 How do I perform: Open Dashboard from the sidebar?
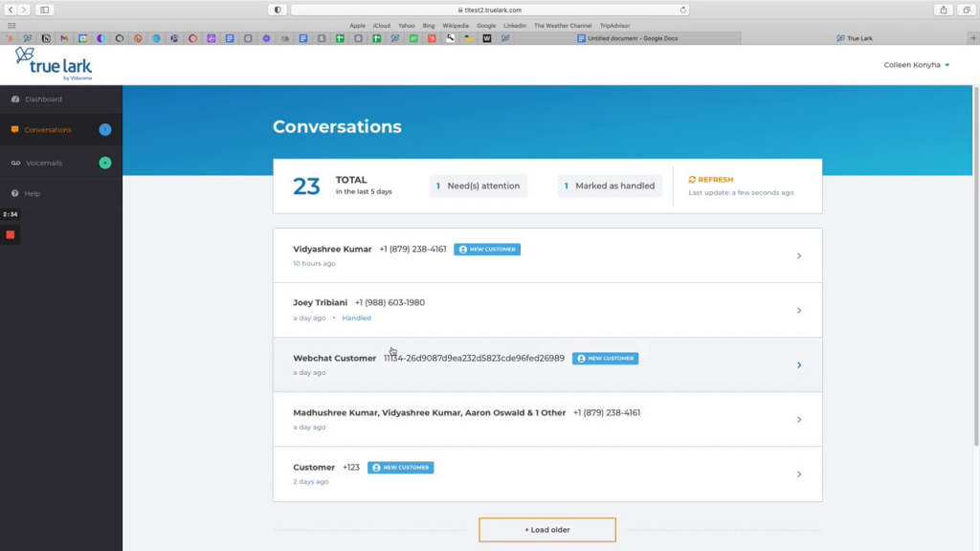pyautogui.click(x=43, y=99)
